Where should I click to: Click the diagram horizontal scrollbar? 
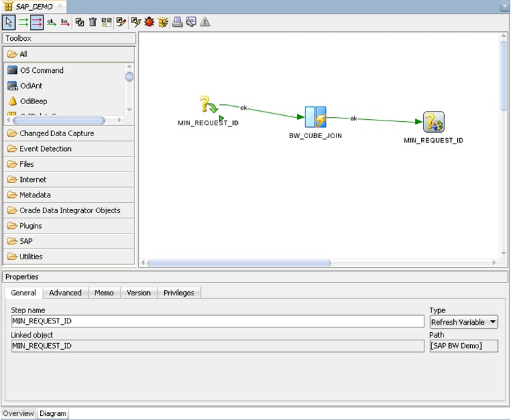(x=239, y=263)
